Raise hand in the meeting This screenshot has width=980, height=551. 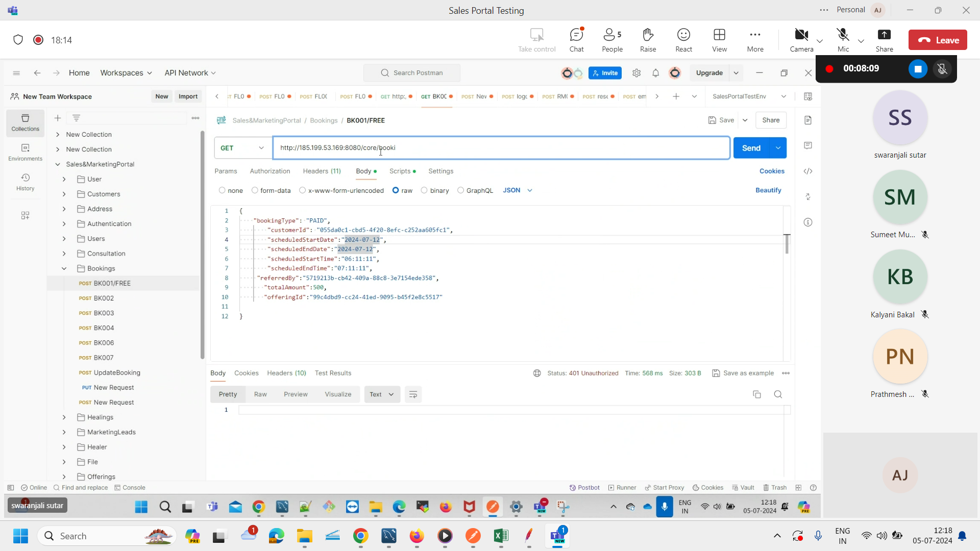[x=648, y=40]
